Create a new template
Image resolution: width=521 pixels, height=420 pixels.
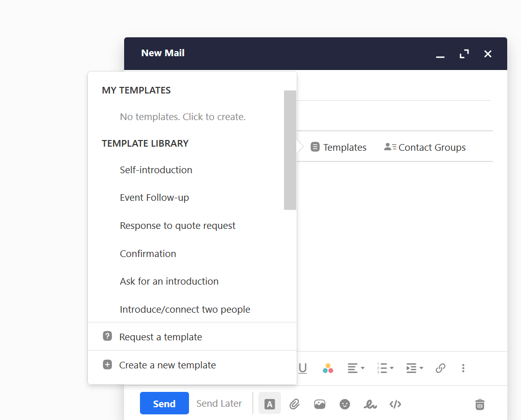point(168,365)
